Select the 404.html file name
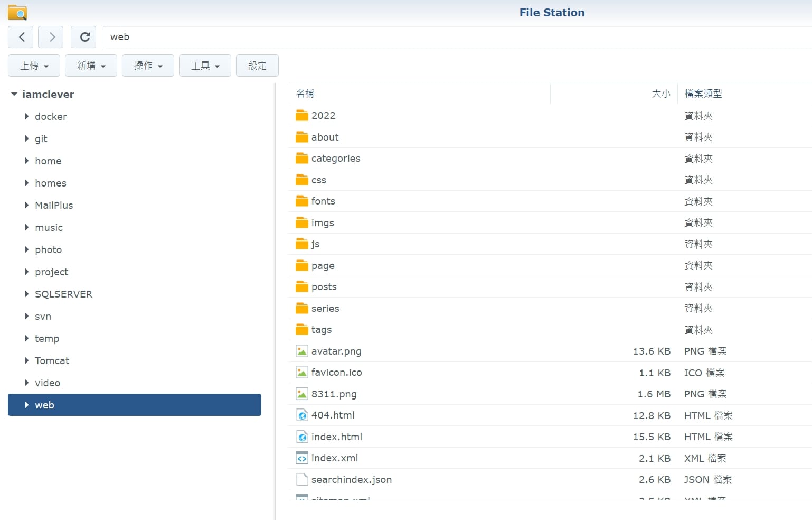 333,415
